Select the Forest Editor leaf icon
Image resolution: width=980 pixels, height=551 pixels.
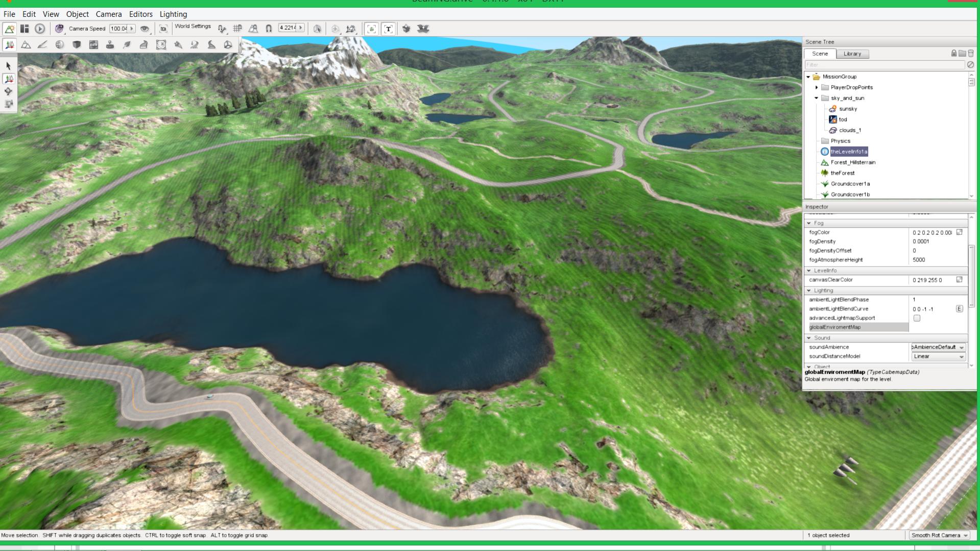(x=127, y=45)
